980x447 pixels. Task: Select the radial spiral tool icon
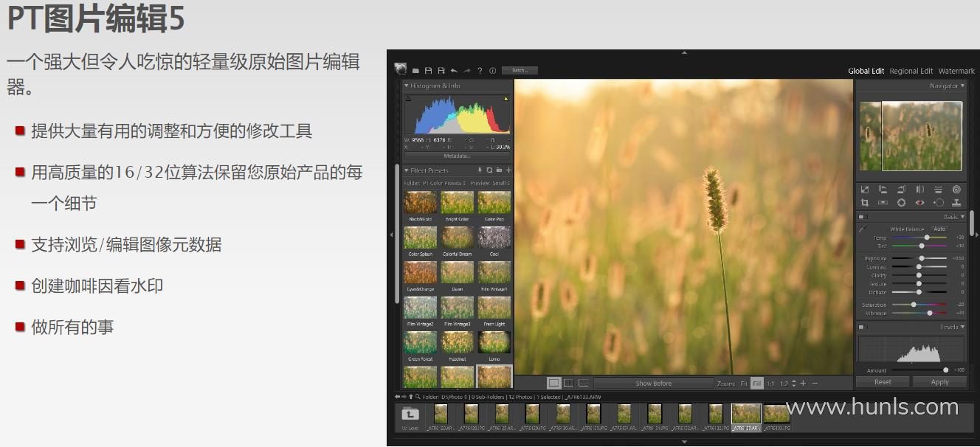click(957, 190)
